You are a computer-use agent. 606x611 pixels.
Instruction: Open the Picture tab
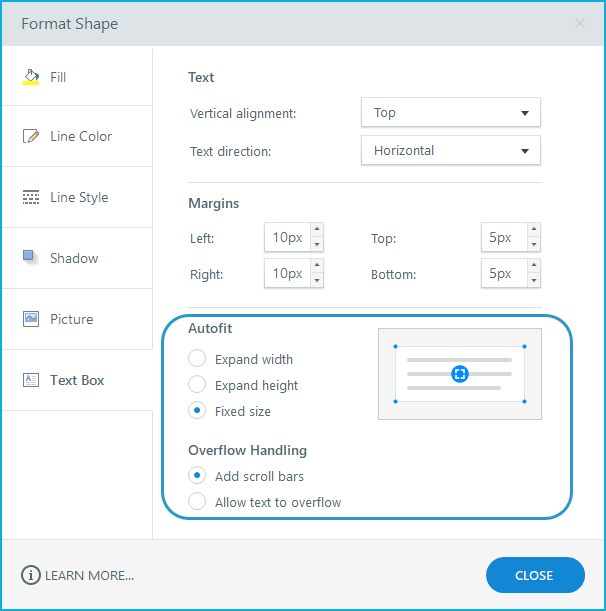click(77, 319)
